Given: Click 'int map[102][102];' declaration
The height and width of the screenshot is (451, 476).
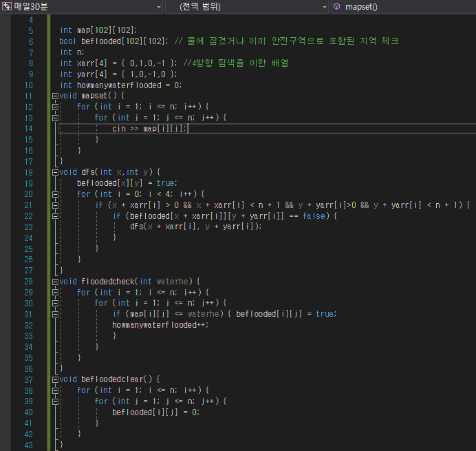Looking at the screenshot, I should click(98, 30).
